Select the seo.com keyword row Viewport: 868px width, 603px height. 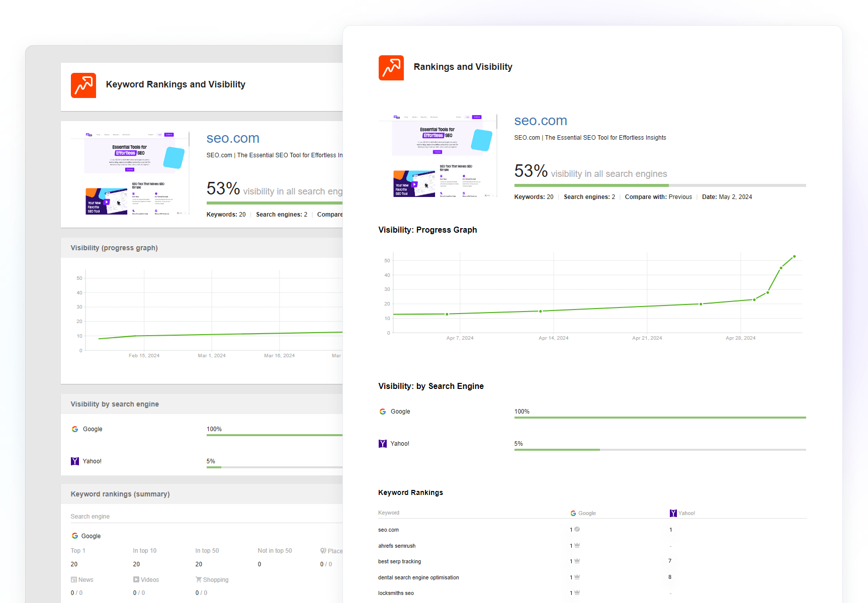pos(592,530)
